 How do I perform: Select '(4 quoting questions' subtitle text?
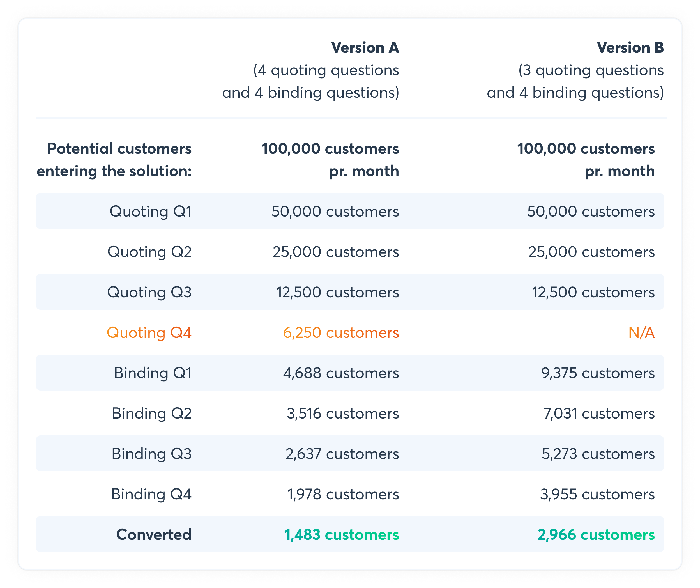tap(326, 70)
